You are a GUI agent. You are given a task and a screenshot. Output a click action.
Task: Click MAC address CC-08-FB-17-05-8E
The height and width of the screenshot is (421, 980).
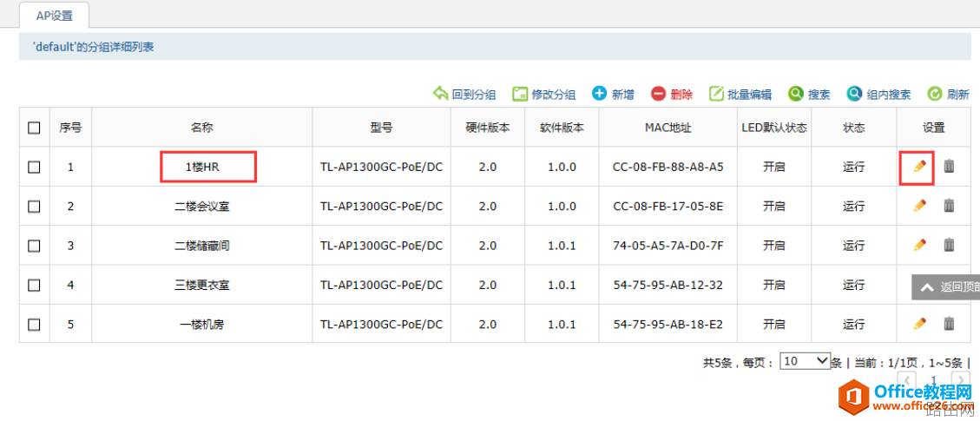[x=668, y=206]
